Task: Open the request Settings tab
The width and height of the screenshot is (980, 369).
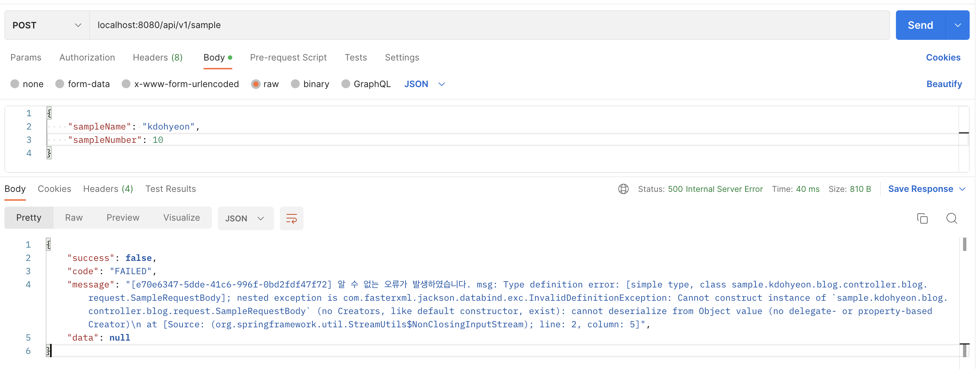Action: click(x=402, y=58)
